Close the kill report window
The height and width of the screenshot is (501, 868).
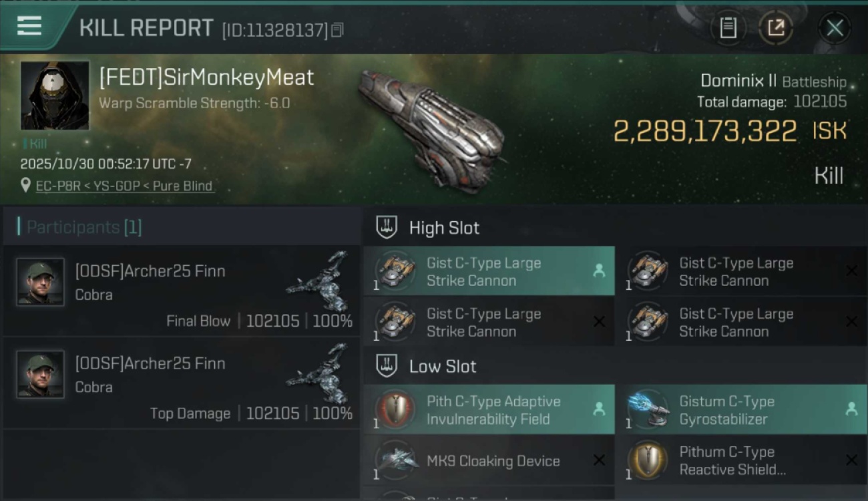pos(835,28)
